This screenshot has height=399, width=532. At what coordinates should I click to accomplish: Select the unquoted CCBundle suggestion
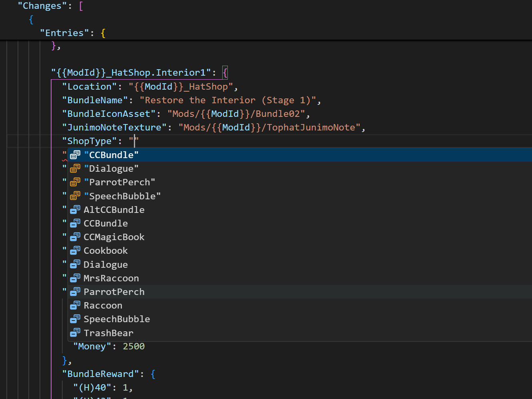pyautogui.click(x=106, y=223)
